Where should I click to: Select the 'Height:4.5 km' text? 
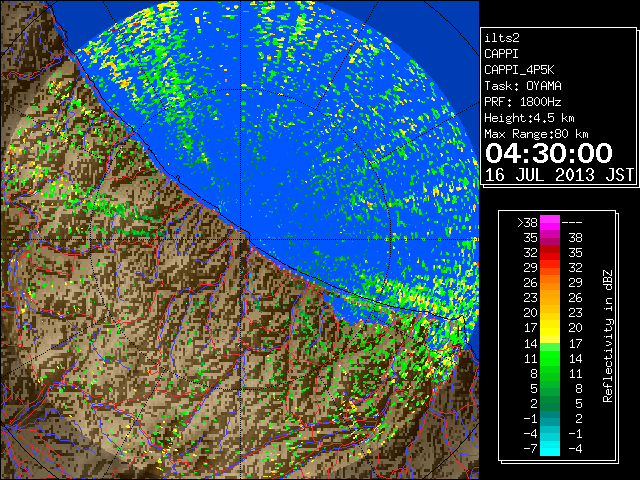(x=529, y=118)
